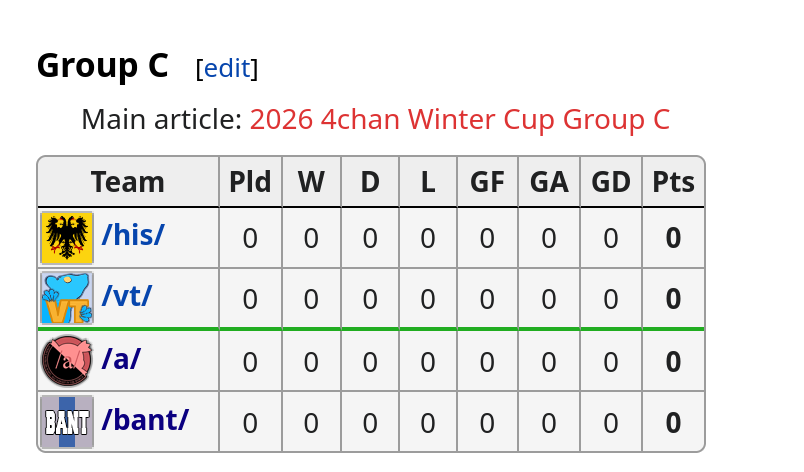Click the GA column header

click(x=549, y=182)
